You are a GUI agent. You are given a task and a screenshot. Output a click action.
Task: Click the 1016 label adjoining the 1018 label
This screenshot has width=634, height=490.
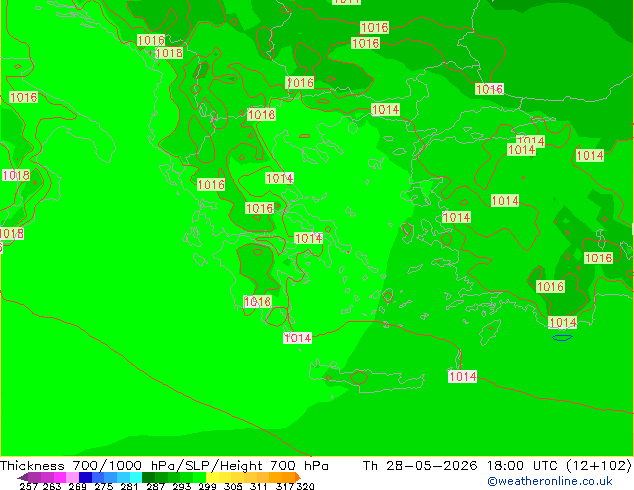point(151,40)
